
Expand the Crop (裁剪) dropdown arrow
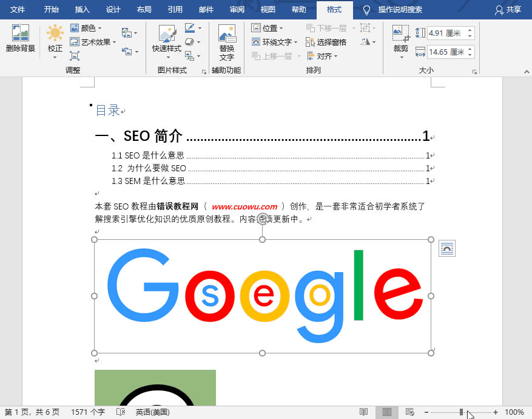tap(402, 57)
